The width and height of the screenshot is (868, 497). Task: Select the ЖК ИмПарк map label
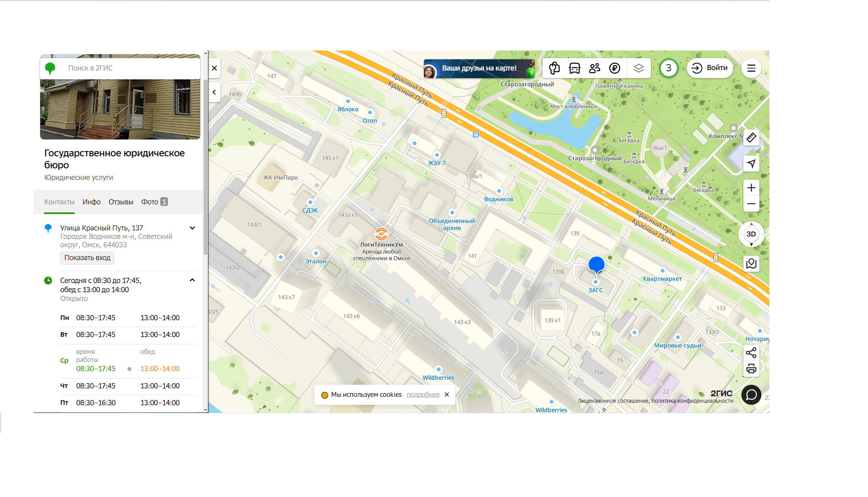click(281, 178)
